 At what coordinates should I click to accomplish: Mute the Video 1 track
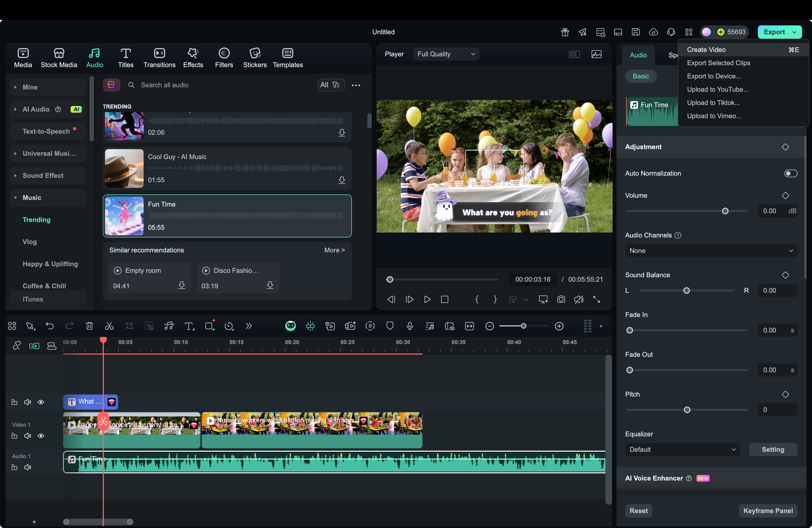coord(28,436)
